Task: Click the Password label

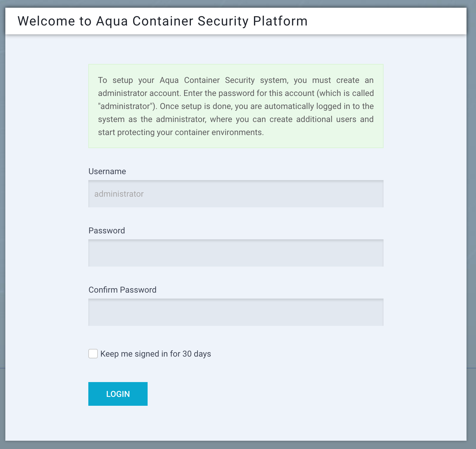Action: point(106,230)
